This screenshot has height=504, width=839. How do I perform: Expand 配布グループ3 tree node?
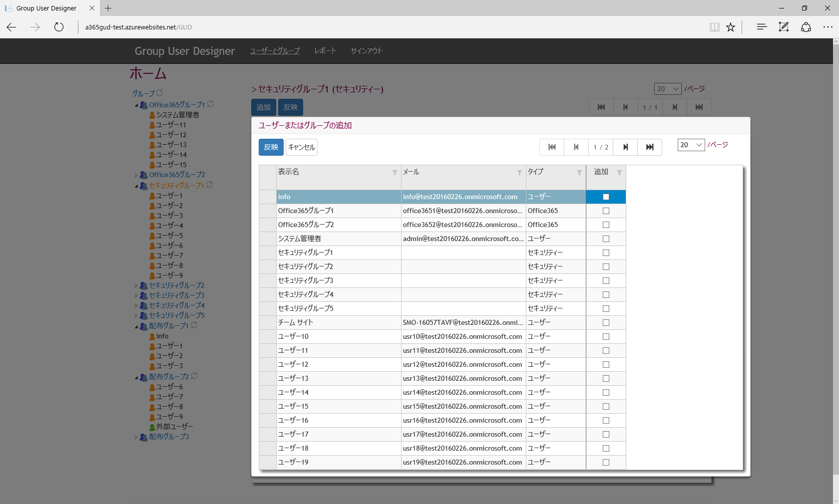tap(136, 438)
